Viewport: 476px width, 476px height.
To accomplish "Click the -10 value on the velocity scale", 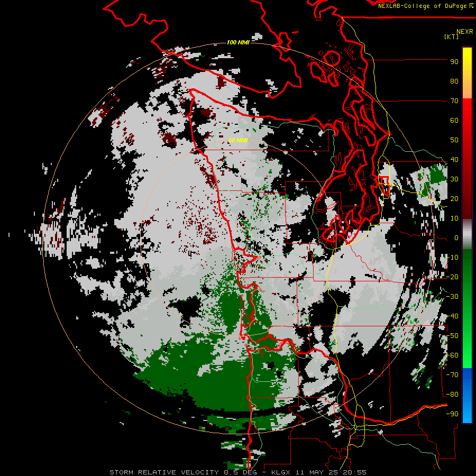I will point(452,258).
